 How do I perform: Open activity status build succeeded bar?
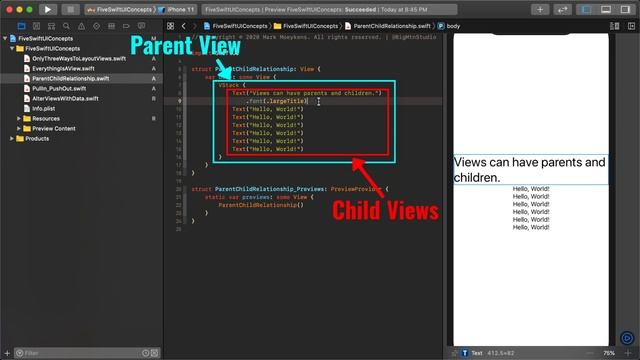coord(329,9)
